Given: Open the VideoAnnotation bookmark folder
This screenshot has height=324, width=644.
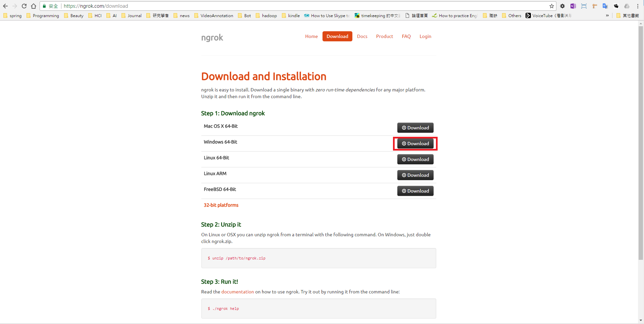Looking at the screenshot, I should [x=214, y=15].
